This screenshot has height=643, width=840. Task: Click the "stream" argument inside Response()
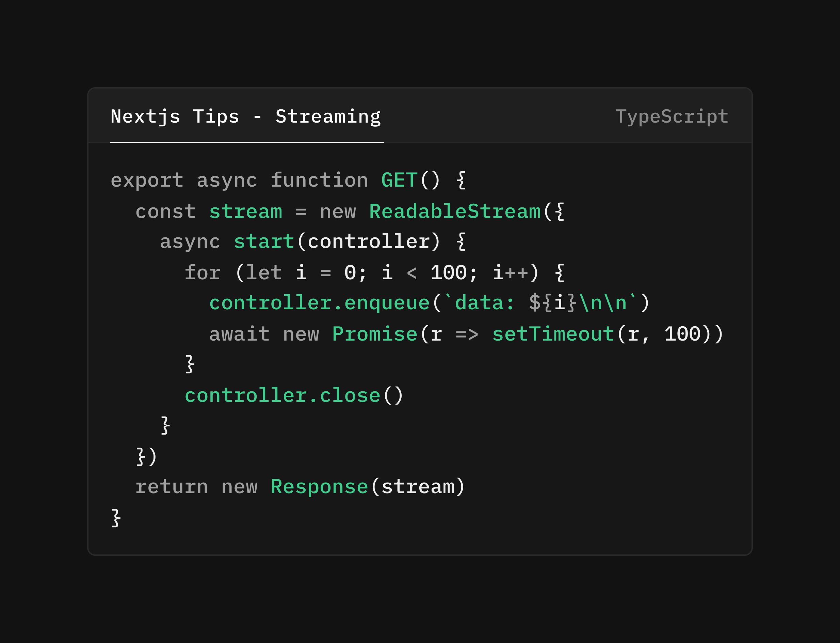tap(418, 487)
